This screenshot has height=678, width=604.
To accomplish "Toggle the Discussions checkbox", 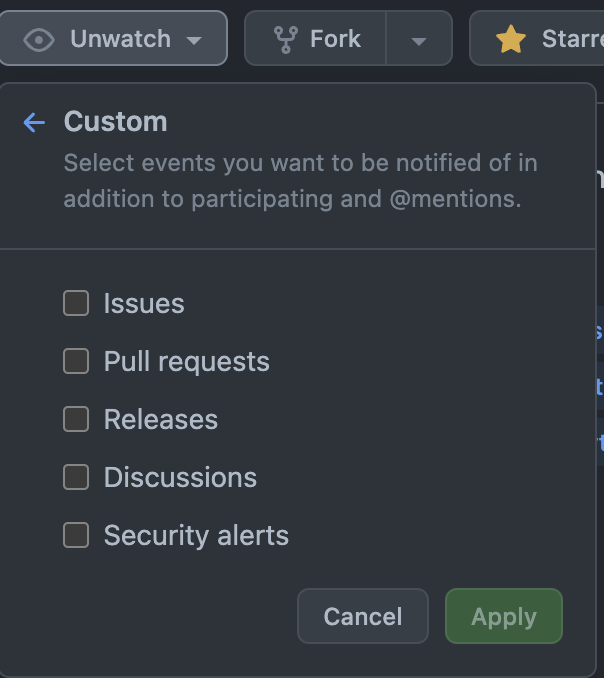I will [x=76, y=477].
